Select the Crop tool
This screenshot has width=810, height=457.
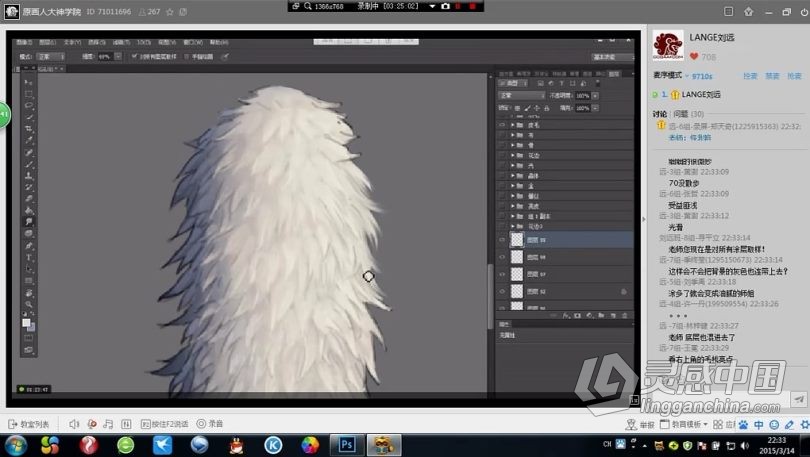[x=28, y=129]
